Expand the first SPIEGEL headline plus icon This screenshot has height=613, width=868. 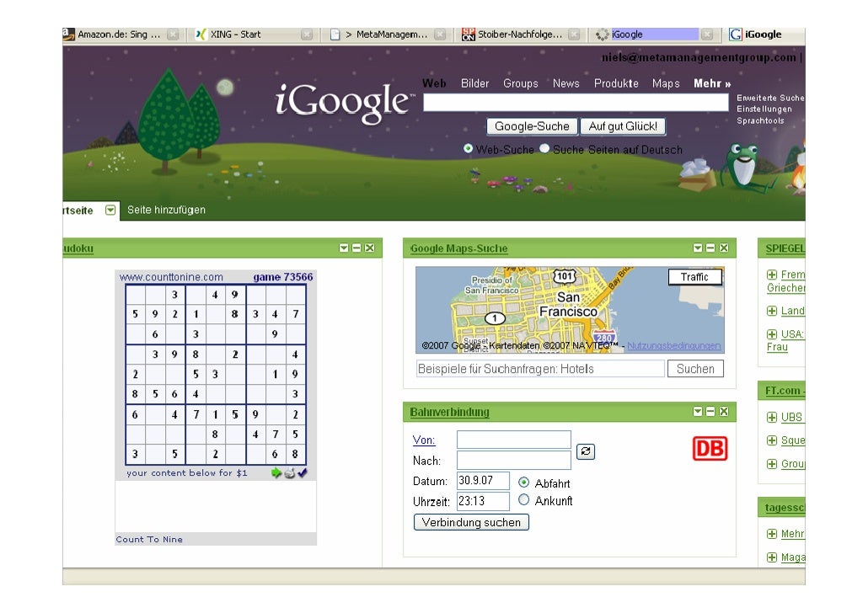click(772, 275)
